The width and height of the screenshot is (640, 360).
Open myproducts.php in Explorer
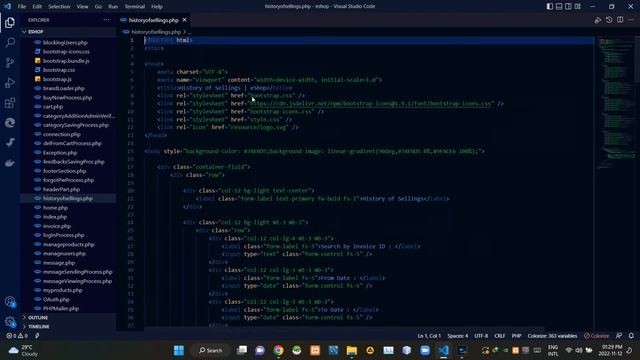62,290
